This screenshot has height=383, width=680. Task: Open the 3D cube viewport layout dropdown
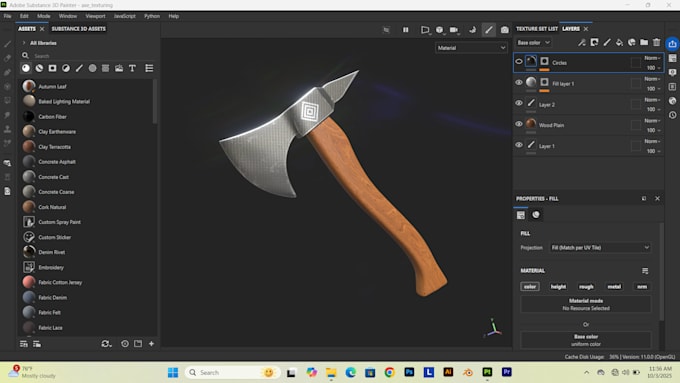pyautogui.click(x=440, y=29)
